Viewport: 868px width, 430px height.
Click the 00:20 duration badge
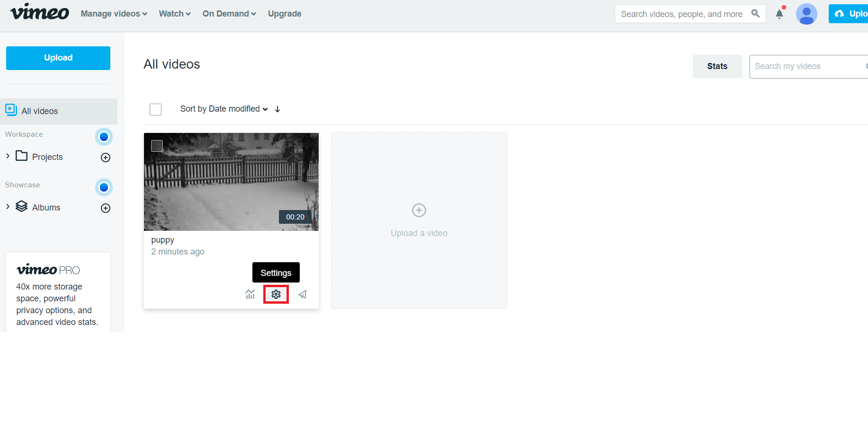tap(295, 217)
